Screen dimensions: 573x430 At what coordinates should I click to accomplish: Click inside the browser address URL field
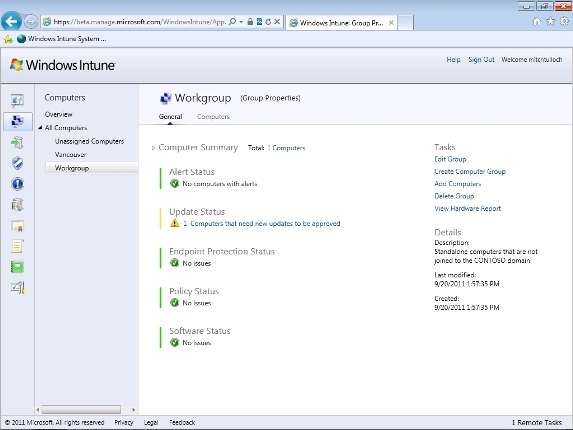click(x=140, y=22)
